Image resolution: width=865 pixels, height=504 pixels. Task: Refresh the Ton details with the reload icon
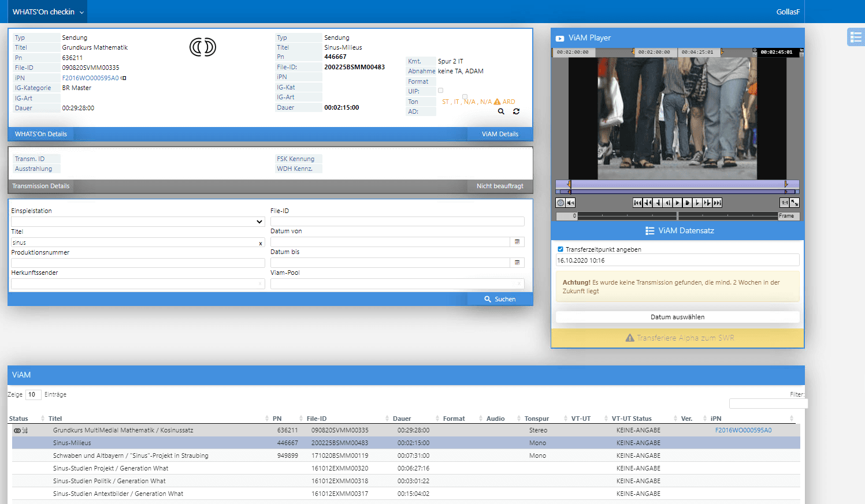pyautogui.click(x=516, y=111)
